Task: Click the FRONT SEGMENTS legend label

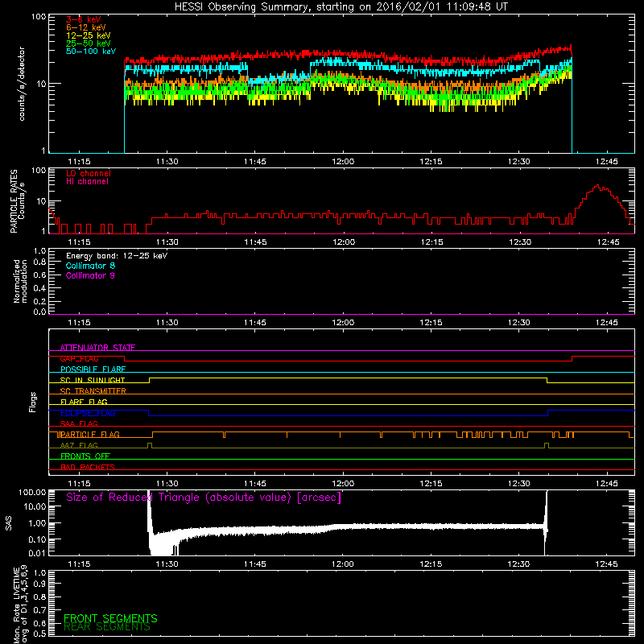Action: click(x=110, y=618)
